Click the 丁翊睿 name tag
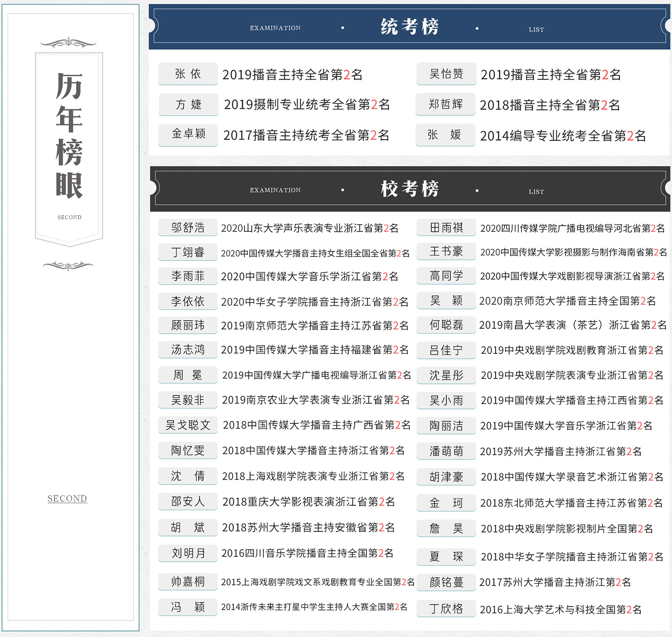The width and height of the screenshot is (672, 637). click(188, 252)
